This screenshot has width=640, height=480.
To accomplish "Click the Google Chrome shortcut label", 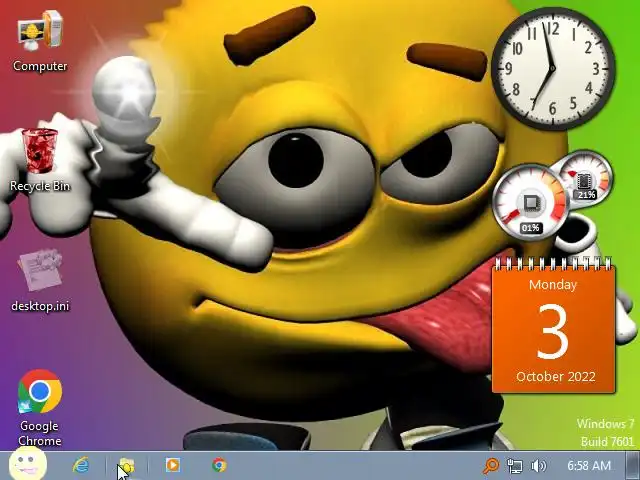I will tap(40, 433).
